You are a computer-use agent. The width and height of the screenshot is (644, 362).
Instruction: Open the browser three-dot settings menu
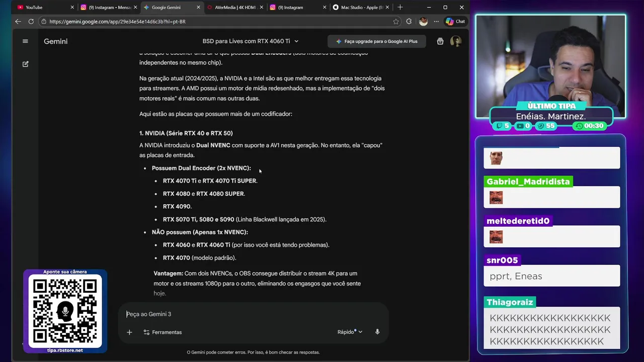click(x=436, y=22)
